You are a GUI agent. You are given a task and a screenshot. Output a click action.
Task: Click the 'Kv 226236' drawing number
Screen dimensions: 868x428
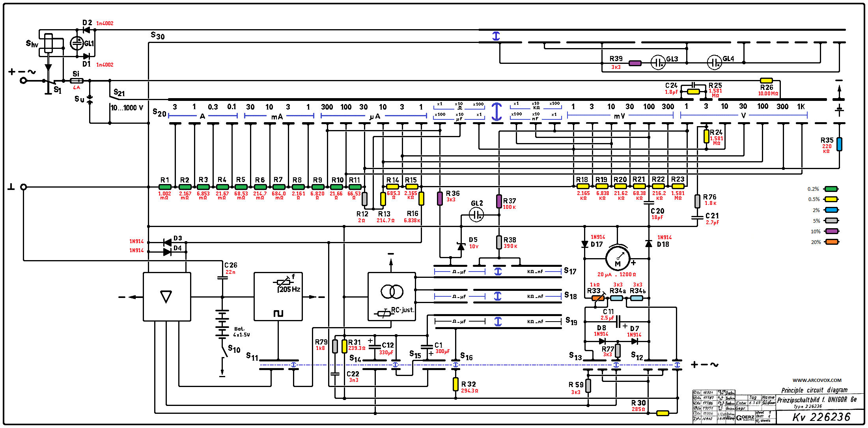tap(821, 417)
